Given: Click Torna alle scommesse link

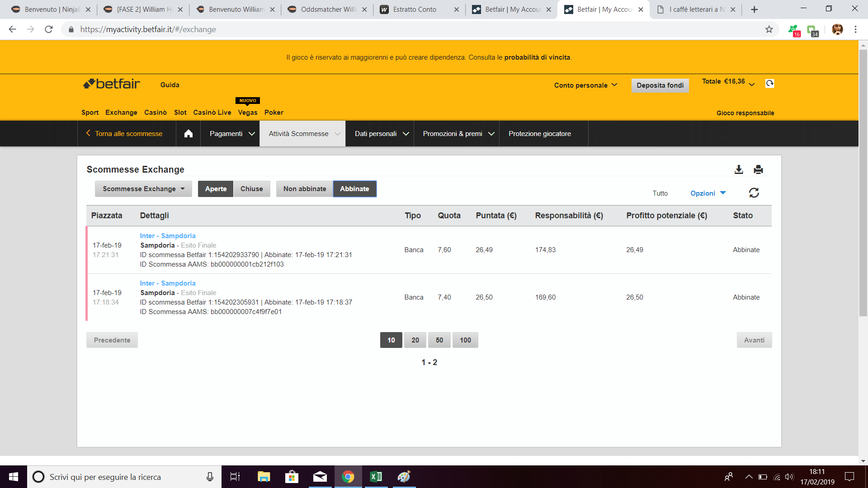Looking at the screenshot, I should point(124,134).
